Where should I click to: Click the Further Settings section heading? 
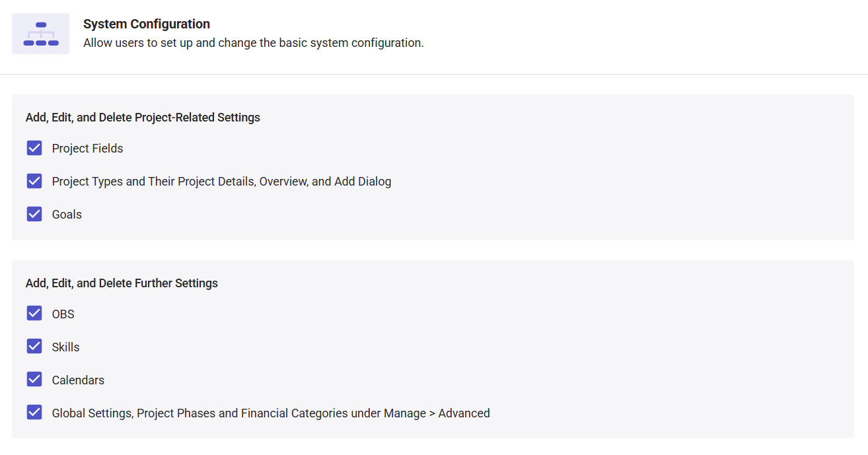(122, 283)
